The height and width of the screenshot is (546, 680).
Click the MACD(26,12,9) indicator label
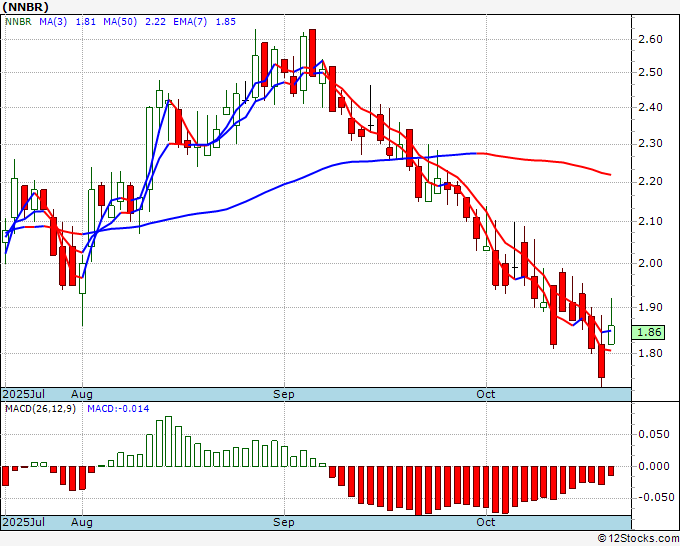click(40, 409)
